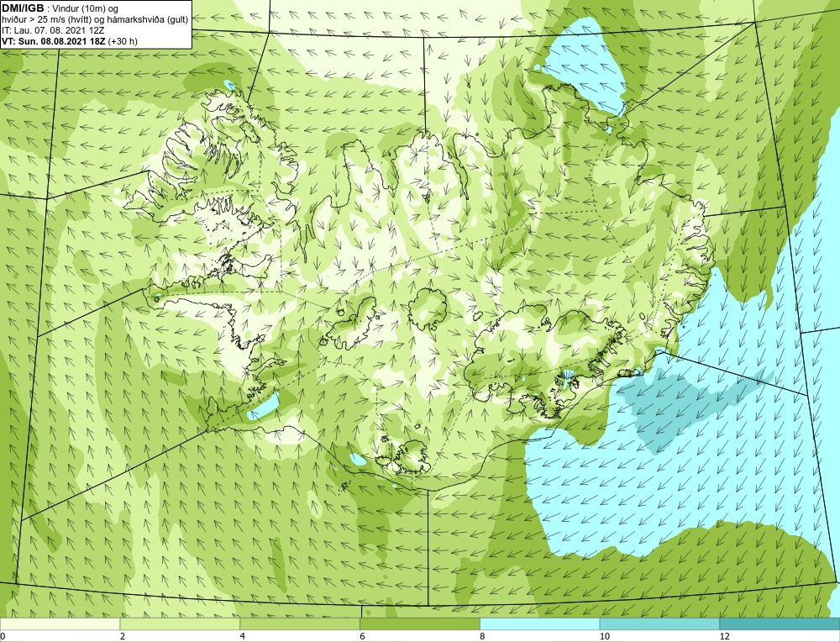
Task: Select the 6–8 m/s dark green swatch
Action: [420, 624]
